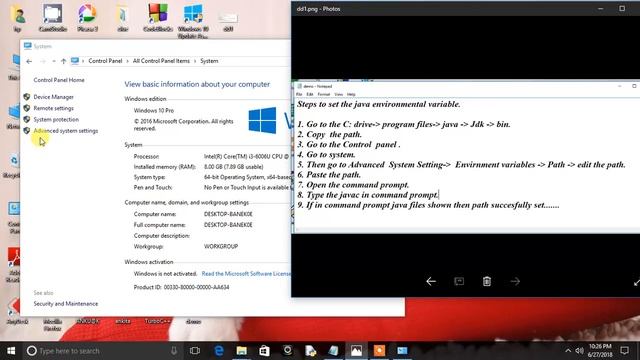Viewport: 640px width, 360px height.
Task: Open orange app icon on taskbar
Action: pos(379,351)
